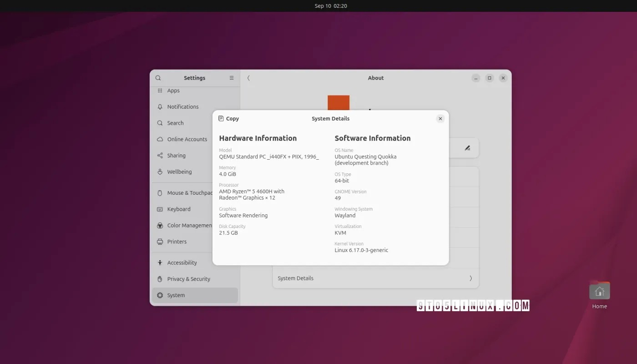637x364 pixels.
Task: Open Accessibility settings
Action: (182, 263)
